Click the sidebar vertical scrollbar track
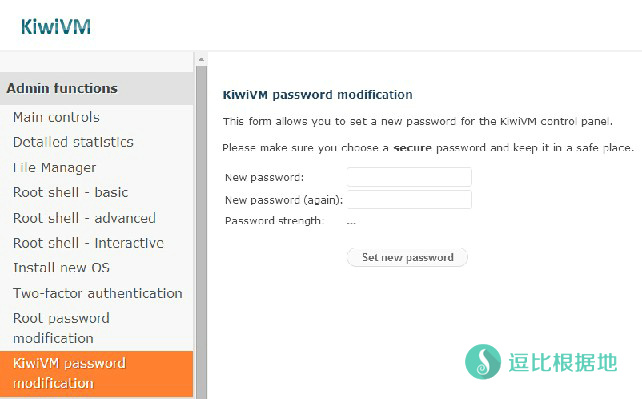642x399 pixels. click(201, 232)
